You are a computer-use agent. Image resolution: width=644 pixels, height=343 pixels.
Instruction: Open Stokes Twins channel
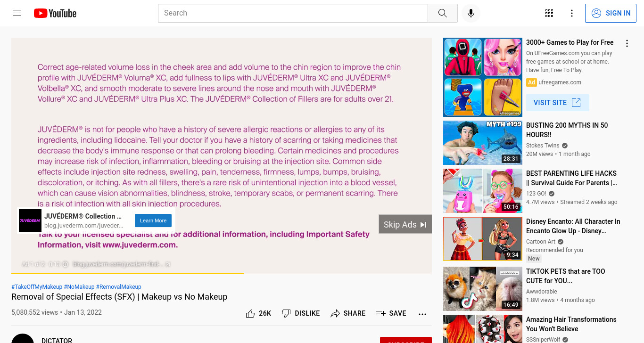click(543, 146)
